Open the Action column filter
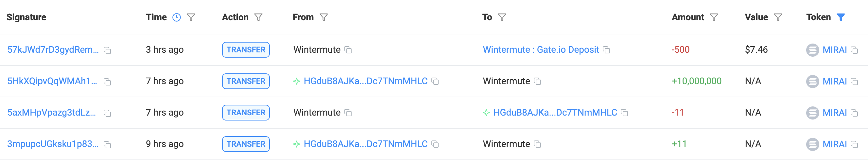The width and height of the screenshot is (868, 167). click(258, 17)
